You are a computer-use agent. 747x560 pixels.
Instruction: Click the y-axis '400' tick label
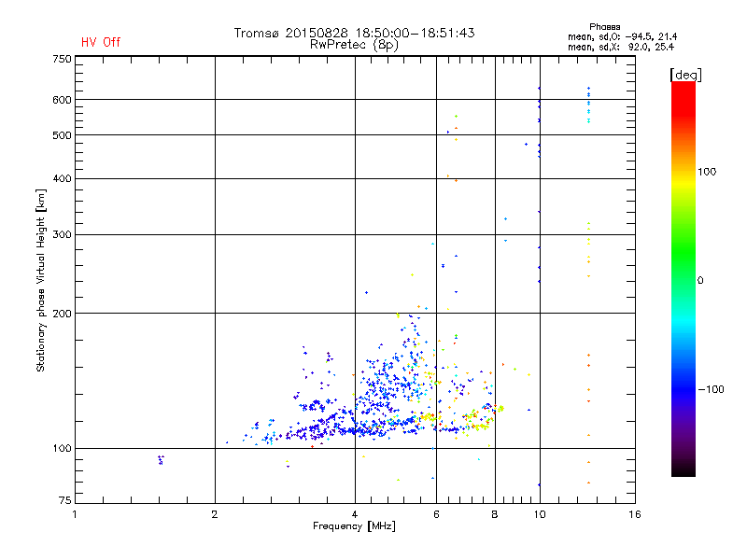pos(62,178)
